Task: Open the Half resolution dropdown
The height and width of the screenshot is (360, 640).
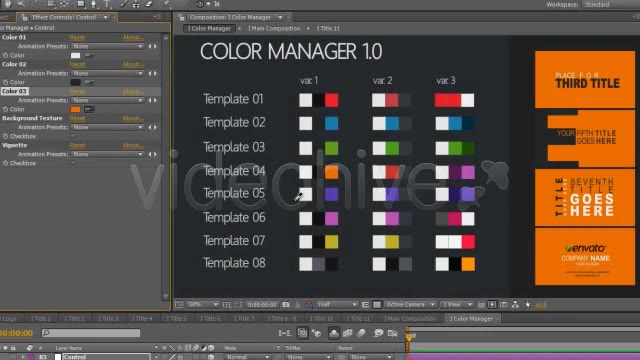Action: pyautogui.click(x=337, y=304)
